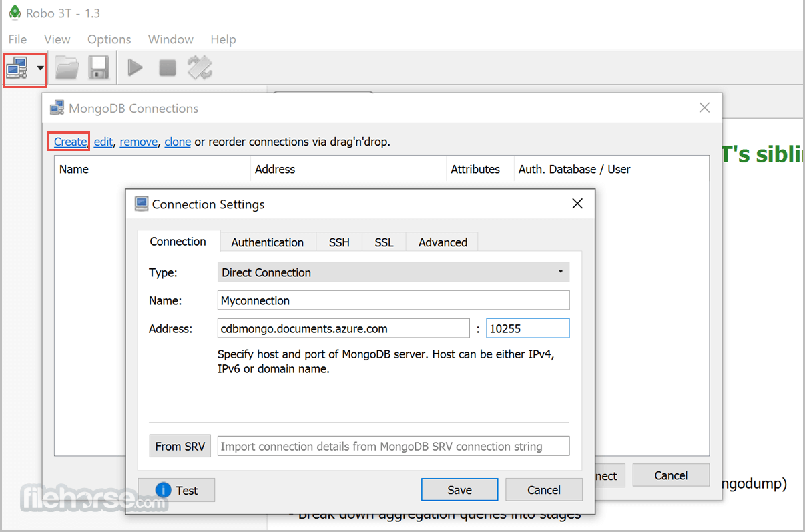805x532 pixels.
Task: Click the SRV connection string input field
Action: 394,446
